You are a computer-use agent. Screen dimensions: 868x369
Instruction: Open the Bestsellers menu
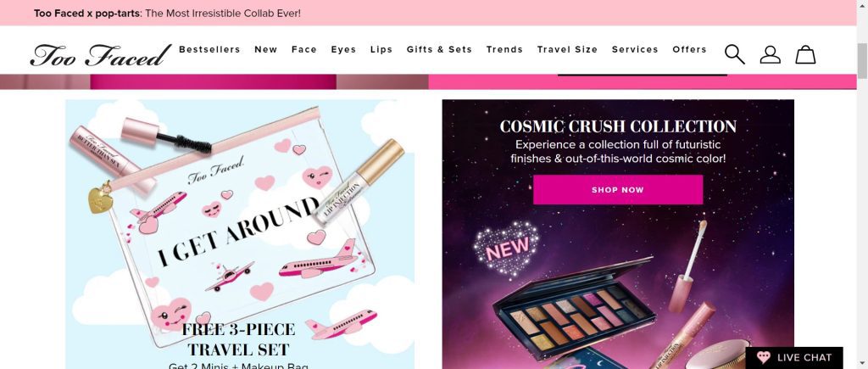(x=209, y=49)
